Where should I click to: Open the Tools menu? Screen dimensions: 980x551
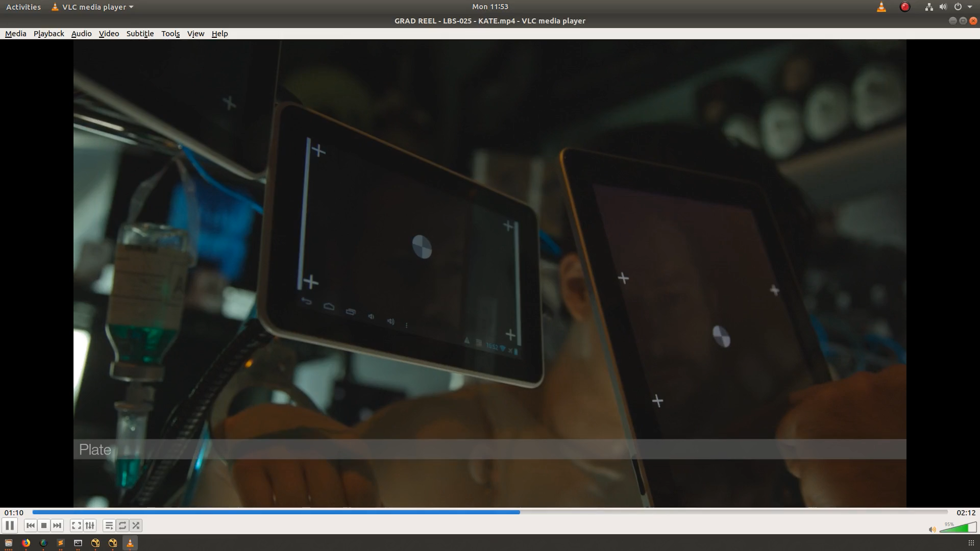point(170,34)
